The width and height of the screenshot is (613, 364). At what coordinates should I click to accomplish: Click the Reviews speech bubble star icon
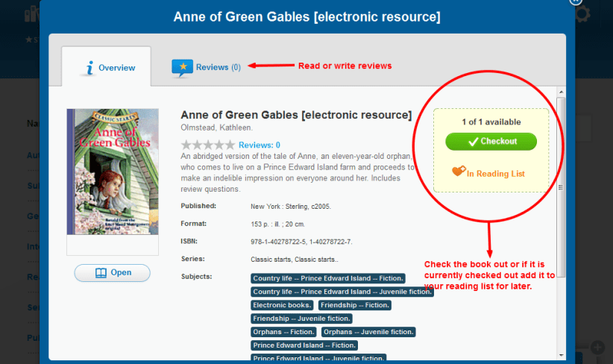coord(182,68)
